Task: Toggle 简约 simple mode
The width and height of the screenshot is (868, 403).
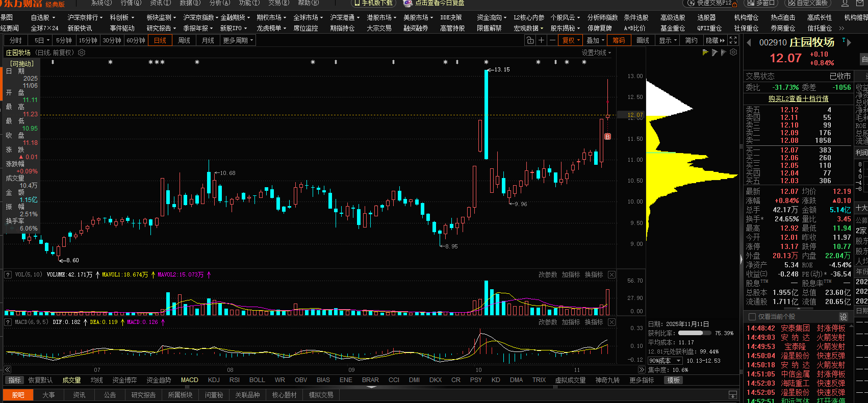Action: (x=691, y=40)
